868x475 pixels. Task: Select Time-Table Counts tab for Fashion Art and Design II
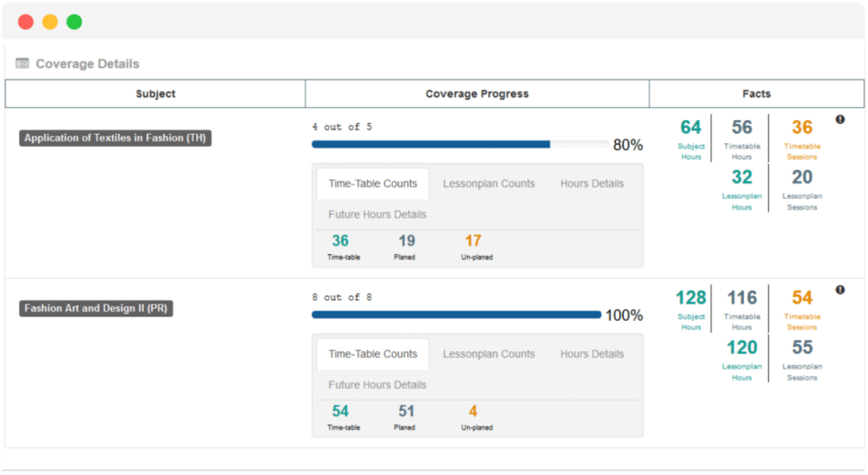click(373, 354)
